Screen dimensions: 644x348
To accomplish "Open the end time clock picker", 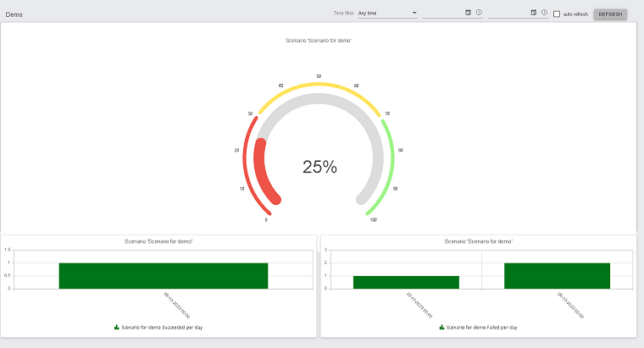I will click(544, 13).
